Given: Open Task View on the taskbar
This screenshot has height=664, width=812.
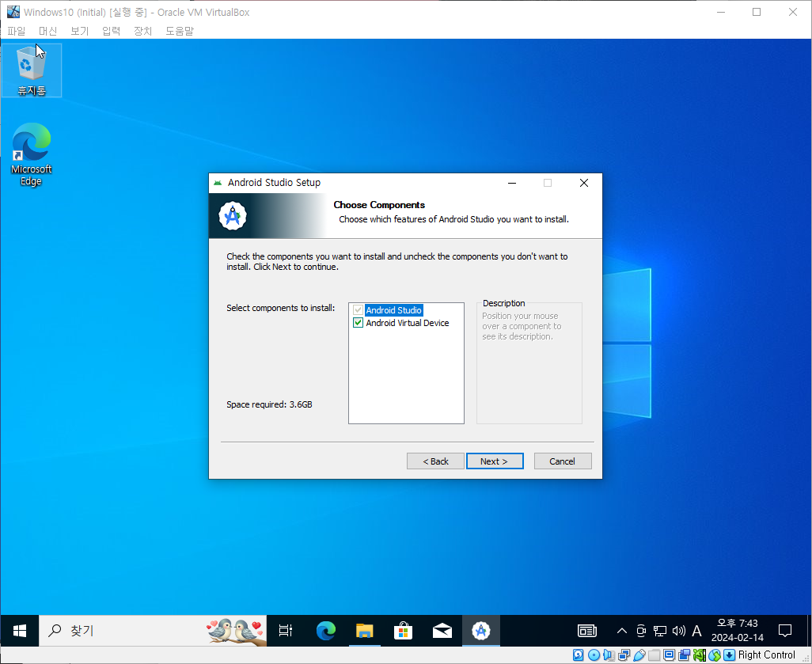Looking at the screenshot, I should (x=286, y=630).
